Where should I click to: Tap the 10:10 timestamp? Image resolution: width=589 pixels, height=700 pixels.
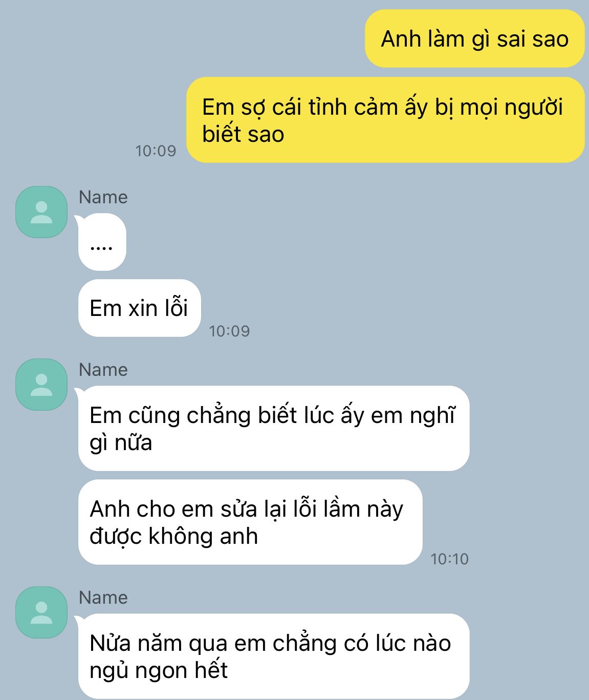tap(450, 559)
